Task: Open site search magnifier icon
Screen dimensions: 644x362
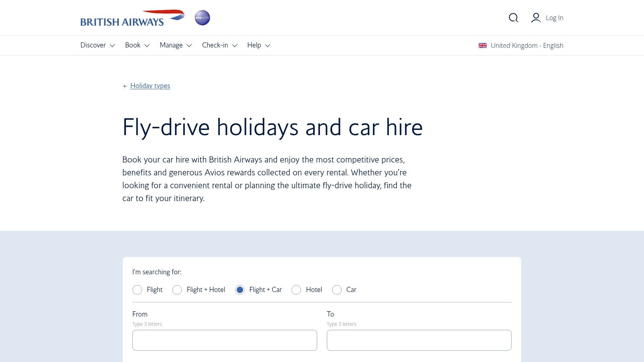Action: tap(513, 18)
